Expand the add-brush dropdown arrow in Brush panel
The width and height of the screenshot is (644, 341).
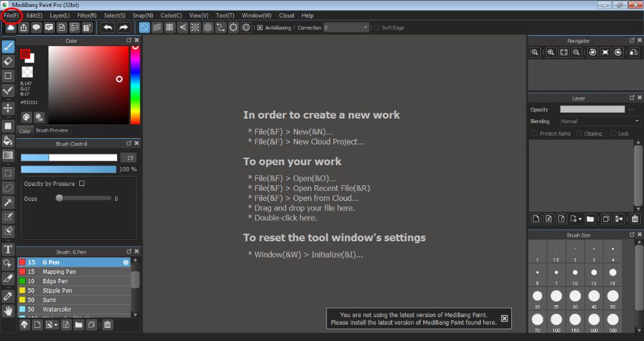click(x=55, y=325)
